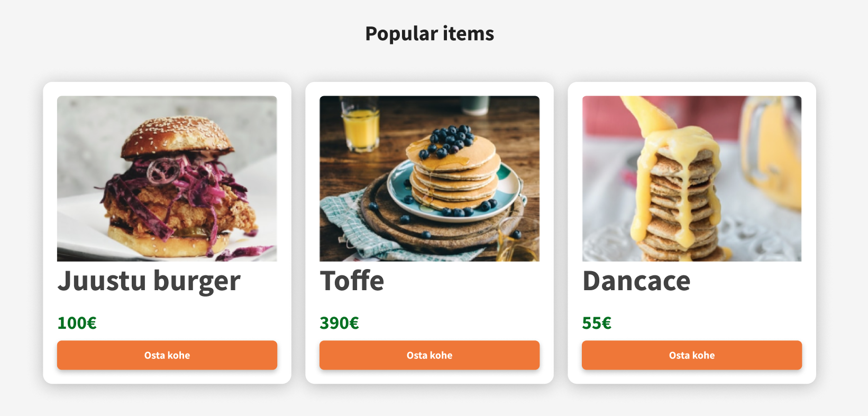Click the Dancace item name
Viewport: 868px width, 416px height.
coord(636,281)
